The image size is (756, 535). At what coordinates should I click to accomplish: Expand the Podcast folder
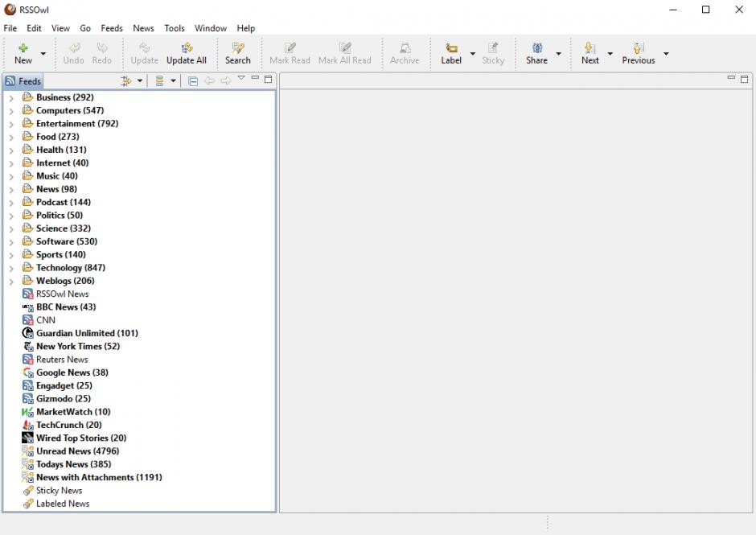point(11,203)
